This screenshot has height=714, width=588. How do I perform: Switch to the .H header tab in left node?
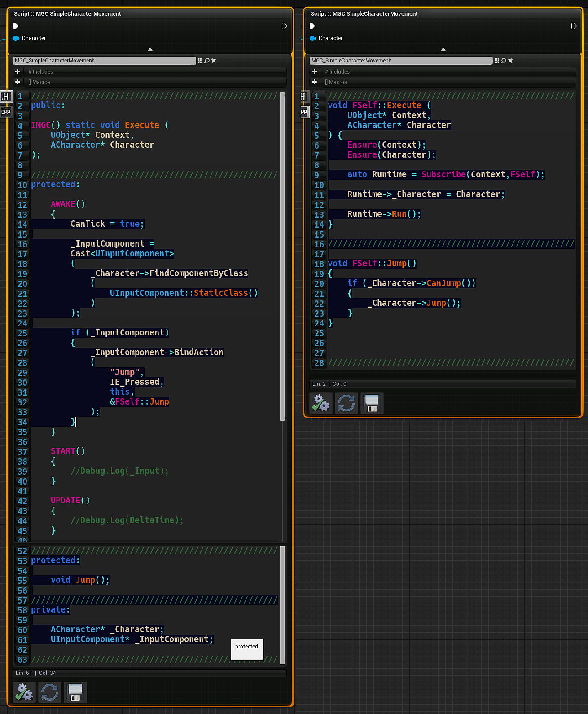5,97
